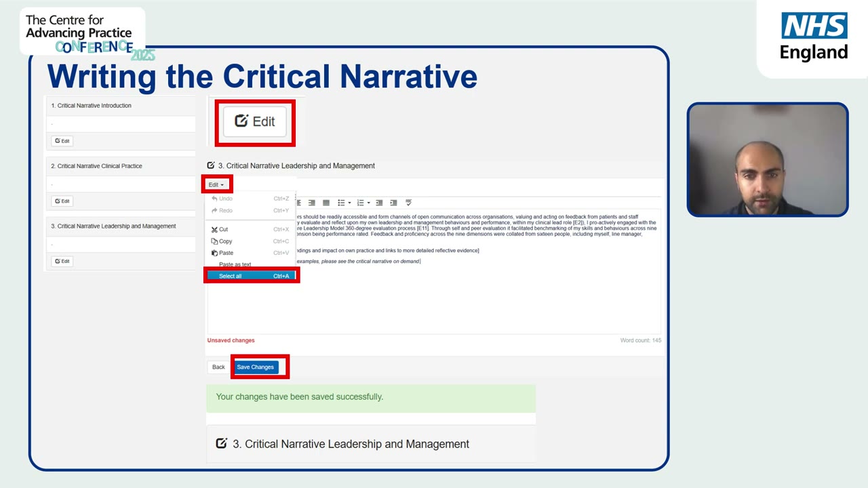Click the NHS England logo
Image resolution: width=868 pixels, height=488 pixels.
coord(814,37)
